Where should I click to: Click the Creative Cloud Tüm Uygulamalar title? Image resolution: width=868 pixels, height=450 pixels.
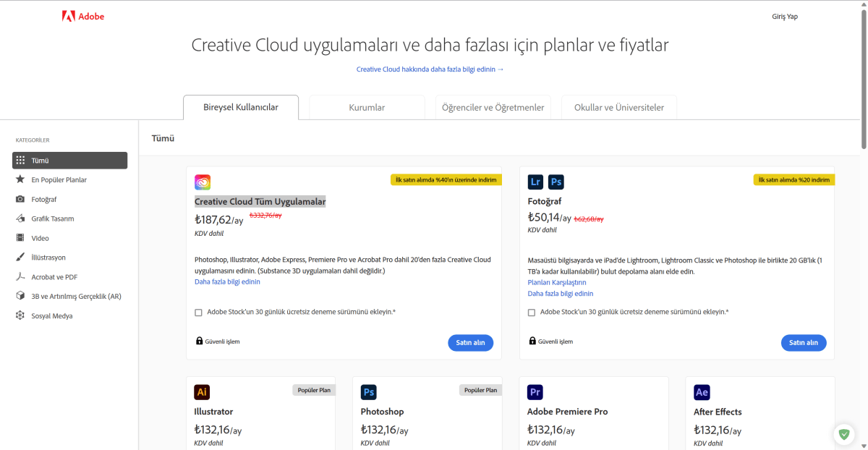point(260,202)
